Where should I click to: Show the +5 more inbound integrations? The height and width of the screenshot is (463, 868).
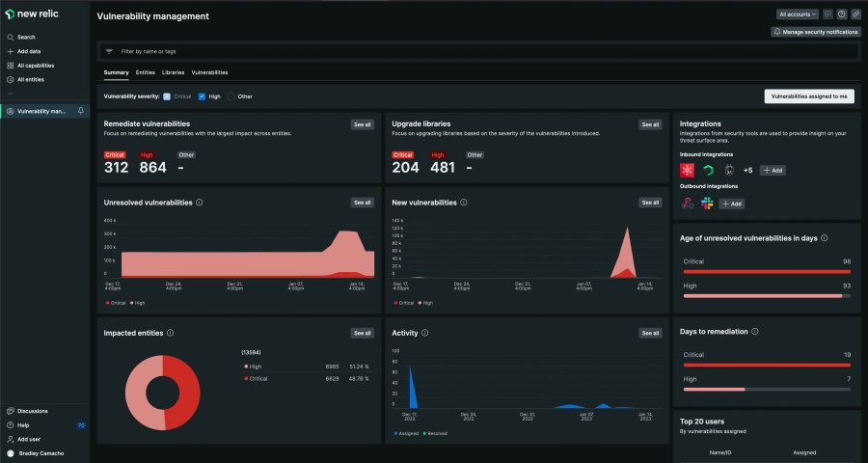coord(747,170)
